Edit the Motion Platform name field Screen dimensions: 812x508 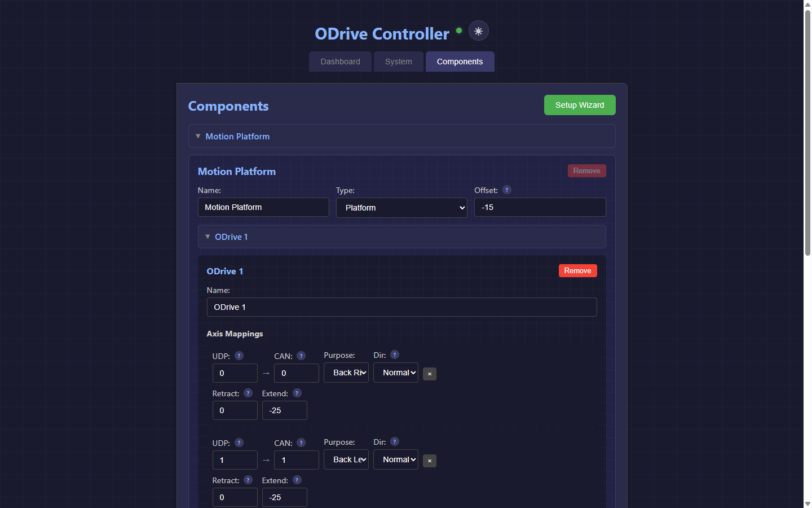pyautogui.click(x=263, y=207)
